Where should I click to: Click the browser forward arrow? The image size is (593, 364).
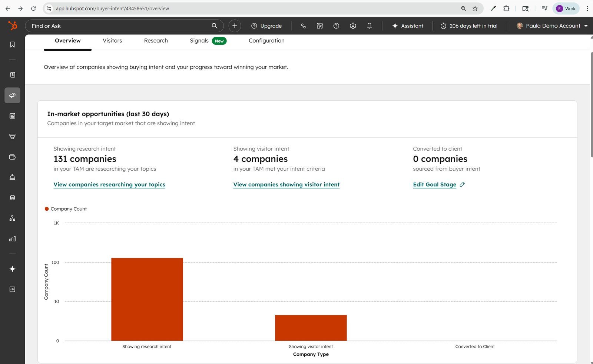point(20,8)
